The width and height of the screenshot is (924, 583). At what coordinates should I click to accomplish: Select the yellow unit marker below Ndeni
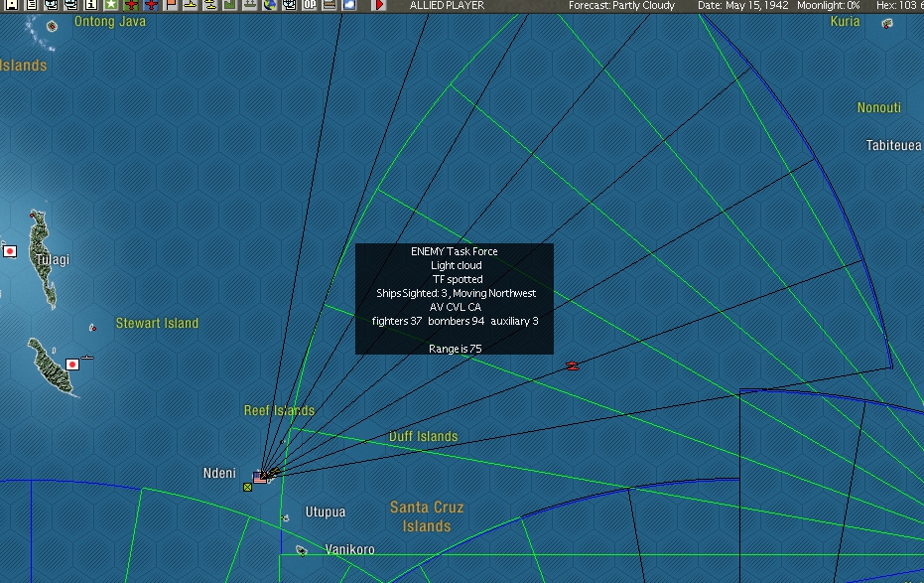247,487
